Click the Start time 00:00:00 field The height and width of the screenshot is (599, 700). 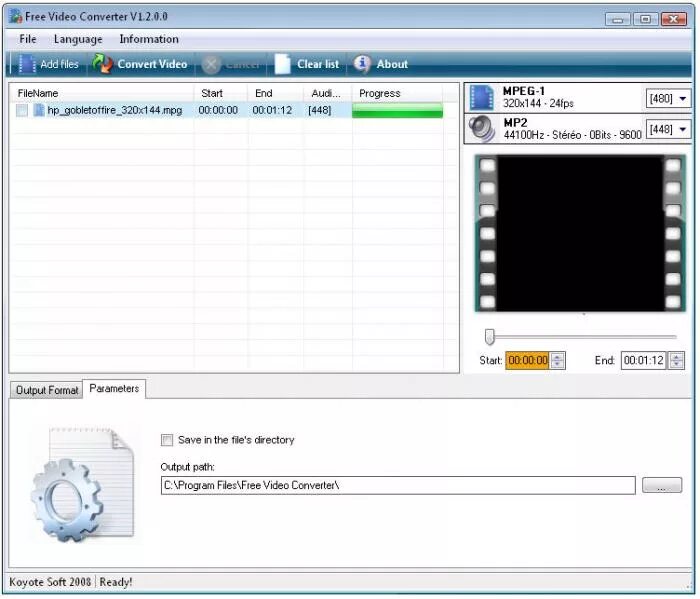pos(528,361)
